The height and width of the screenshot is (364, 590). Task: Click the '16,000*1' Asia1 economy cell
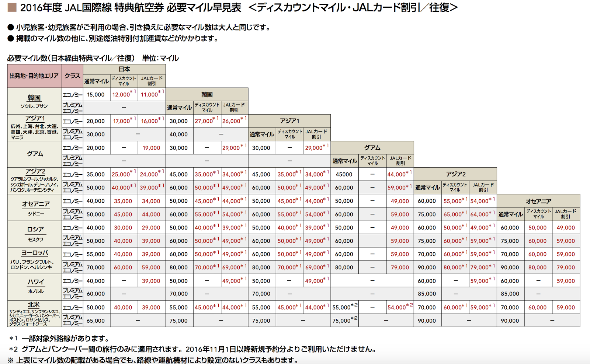[x=152, y=120]
